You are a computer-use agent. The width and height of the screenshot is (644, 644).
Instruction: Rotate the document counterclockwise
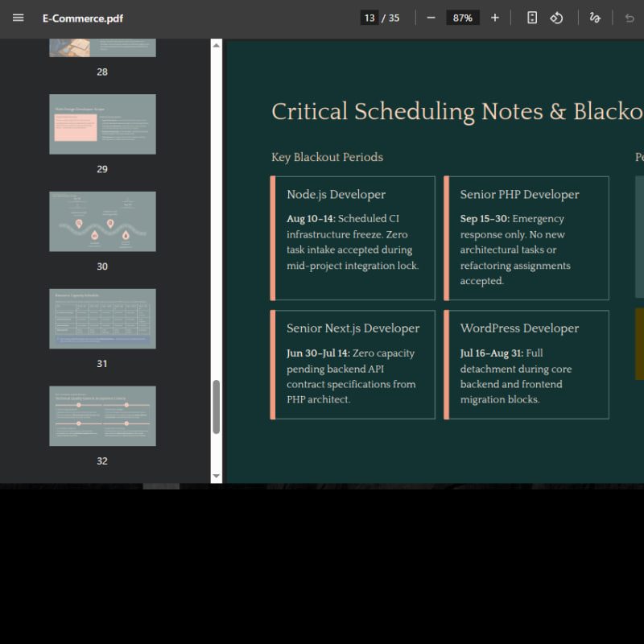point(556,18)
